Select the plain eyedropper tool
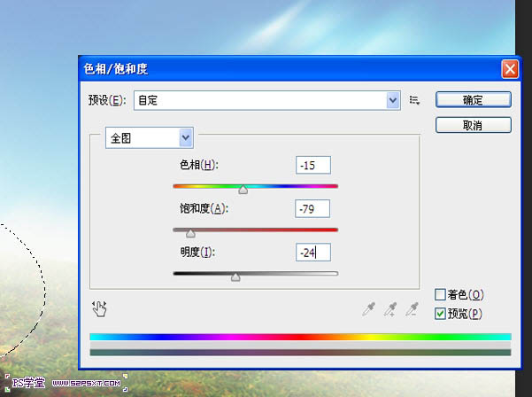Screen dimensions: 532x397 click(x=369, y=309)
